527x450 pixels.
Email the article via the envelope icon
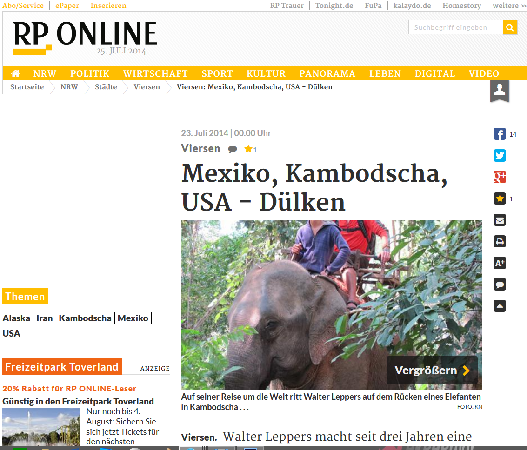(x=500, y=220)
